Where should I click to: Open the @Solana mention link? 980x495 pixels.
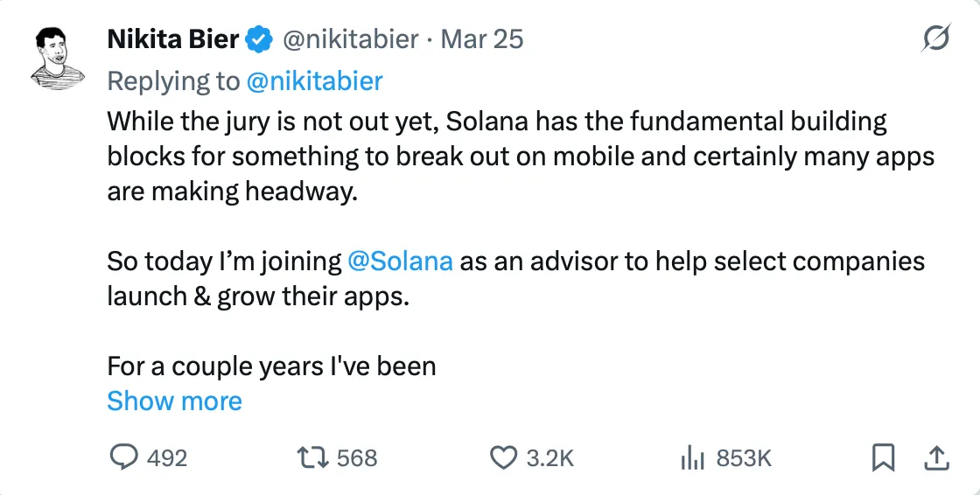(x=400, y=261)
